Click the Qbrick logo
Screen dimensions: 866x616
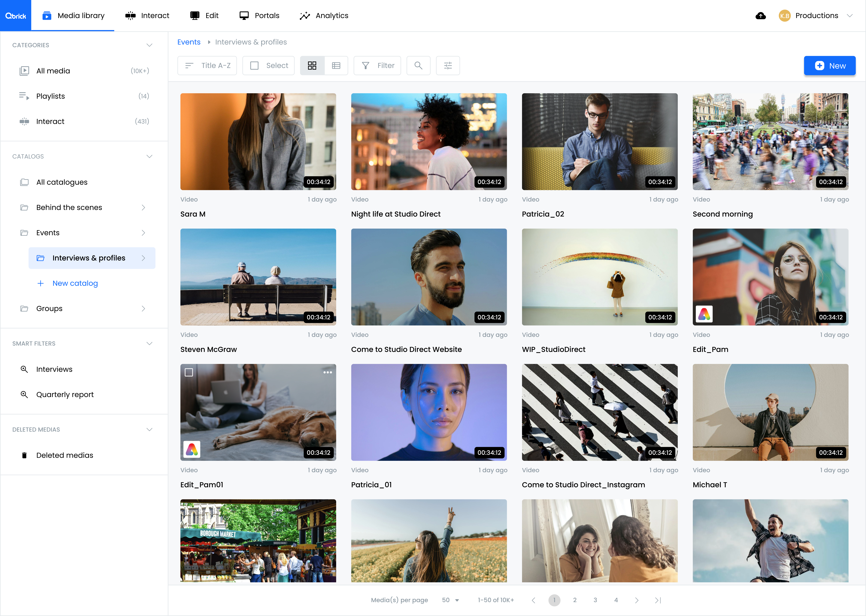click(16, 16)
